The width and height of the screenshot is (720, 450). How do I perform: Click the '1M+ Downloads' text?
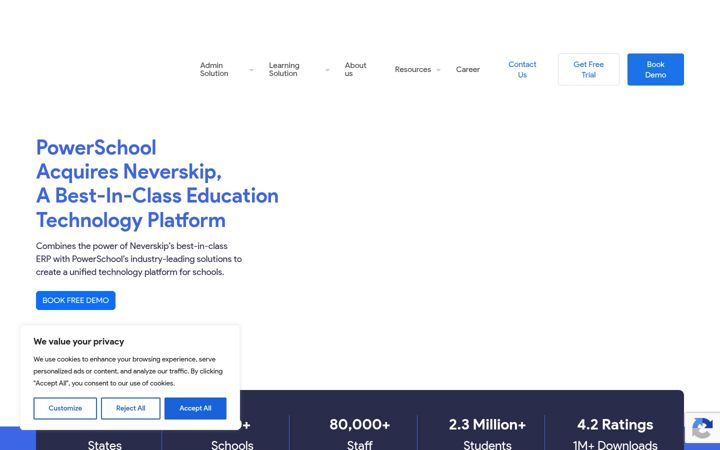615,445
